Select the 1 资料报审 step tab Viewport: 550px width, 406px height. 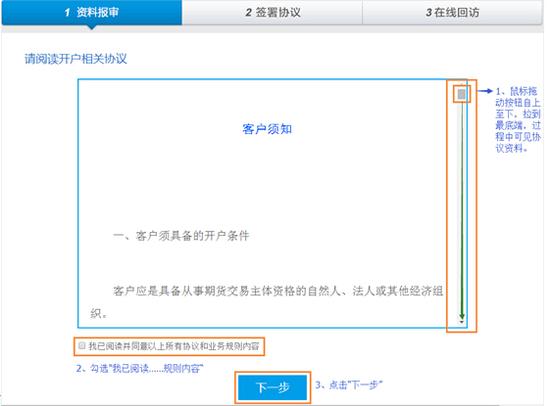tap(92, 12)
